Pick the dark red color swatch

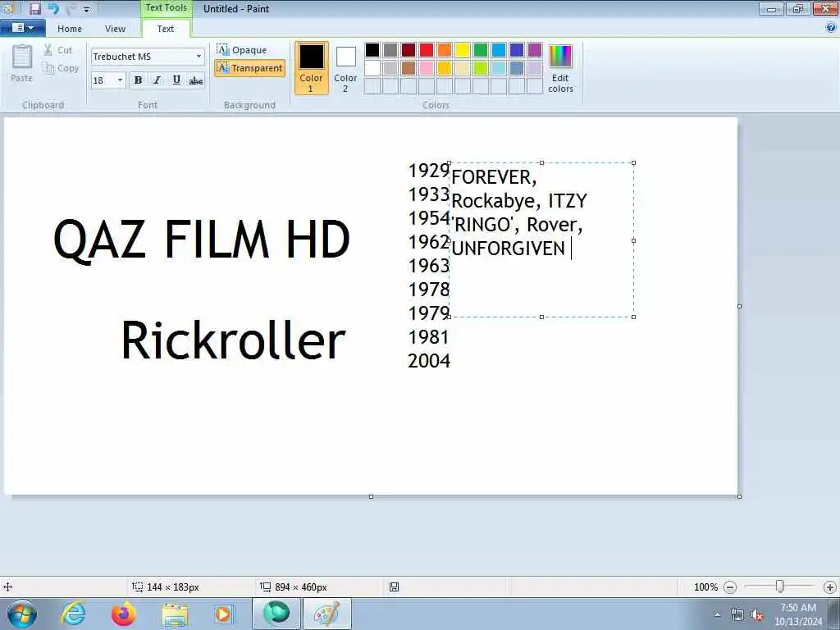[409, 50]
